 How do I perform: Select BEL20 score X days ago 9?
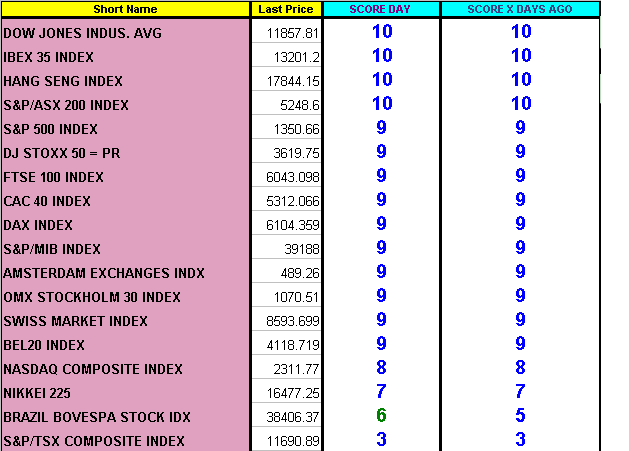[x=520, y=343]
